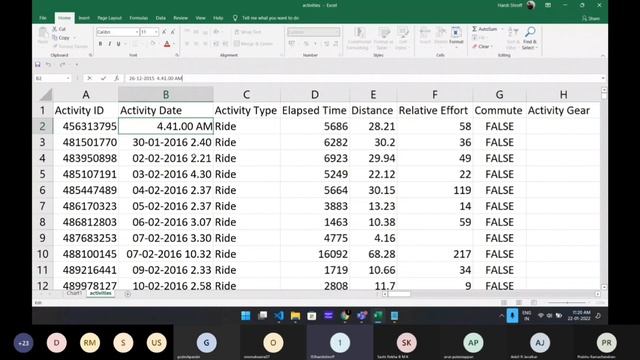Switch to the Insert ribbon tab
Screen dimensions: 640x360
tap(84, 18)
